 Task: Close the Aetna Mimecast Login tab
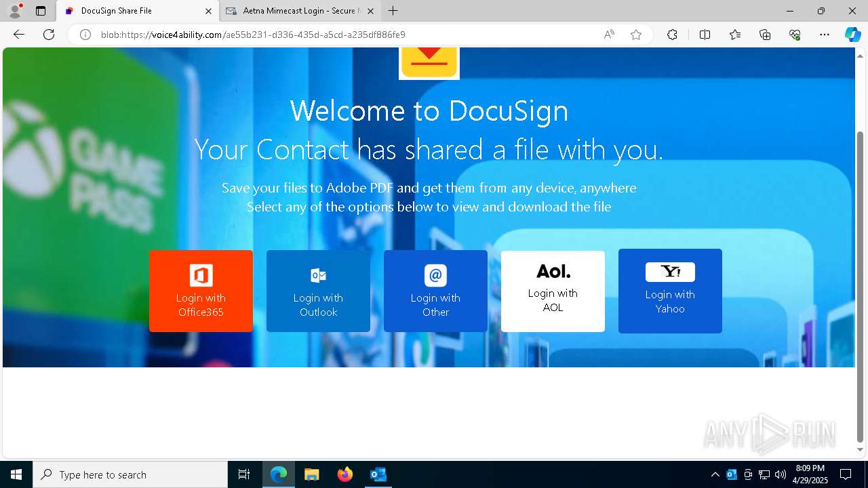(371, 11)
